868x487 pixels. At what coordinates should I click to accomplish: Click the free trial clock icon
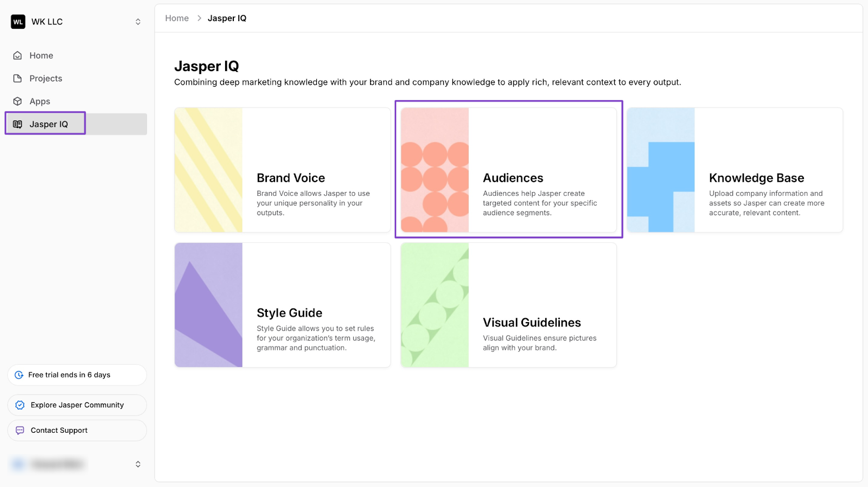click(x=19, y=375)
